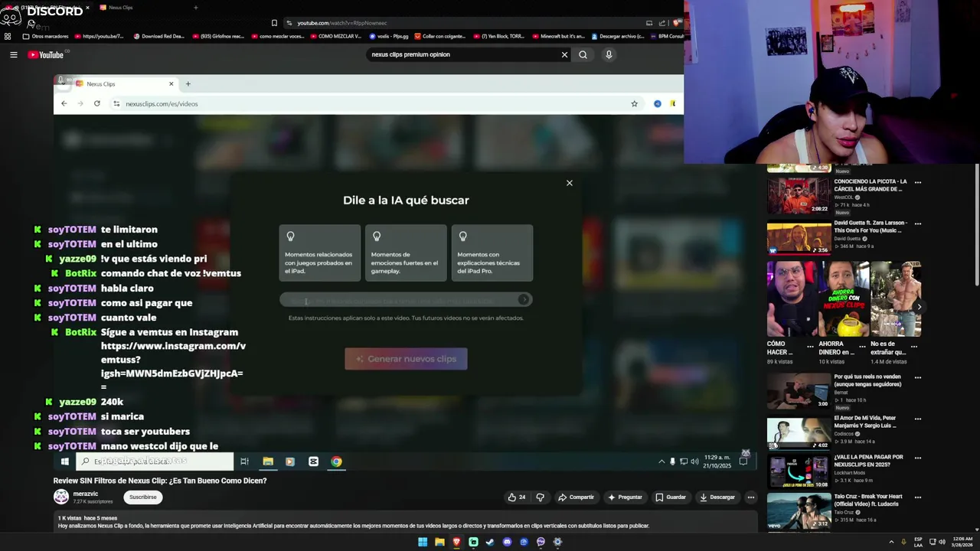The width and height of the screenshot is (980, 551).
Task: Click the Preguntar button
Action: (625, 497)
